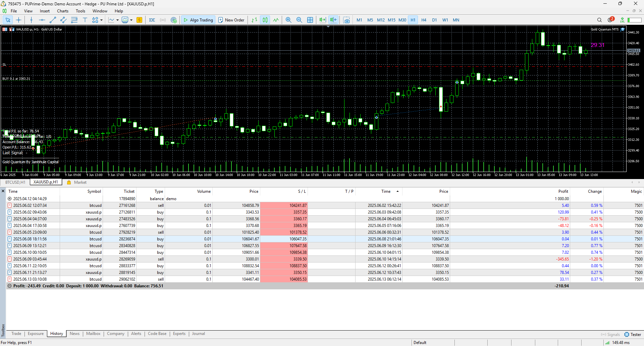Click the 3419.61 current price label
This screenshot has width=644, height=346.
pos(634,51)
